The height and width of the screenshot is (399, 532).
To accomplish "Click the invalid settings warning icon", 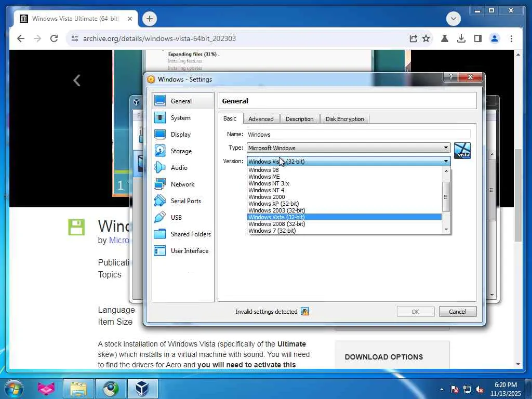I will click(304, 312).
